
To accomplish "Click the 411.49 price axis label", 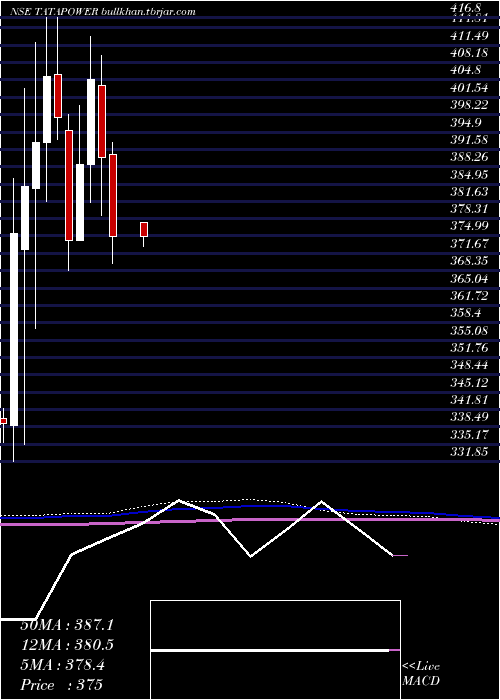I will tap(469, 36).
